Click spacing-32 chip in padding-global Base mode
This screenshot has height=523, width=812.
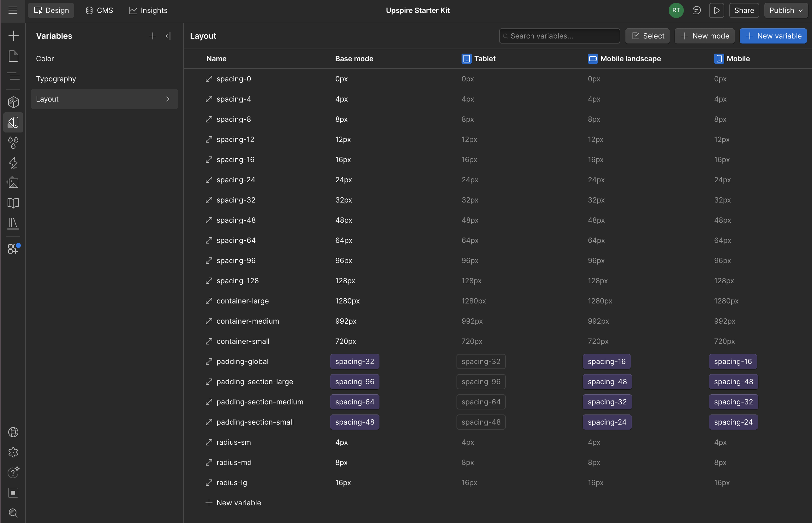pos(355,361)
